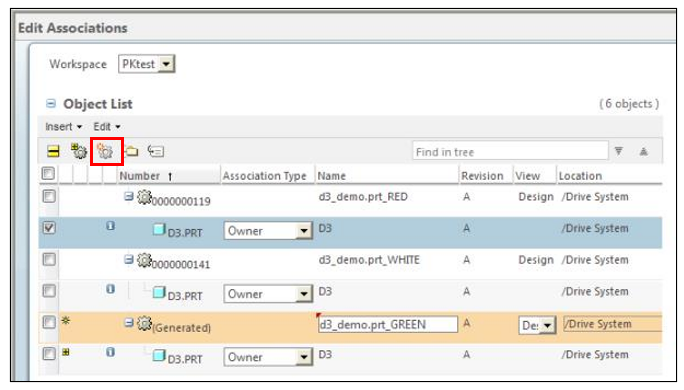Image resolution: width=684 pixels, height=390 pixels.
Task: Sort by the Location column header
Action: click(x=580, y=176)
